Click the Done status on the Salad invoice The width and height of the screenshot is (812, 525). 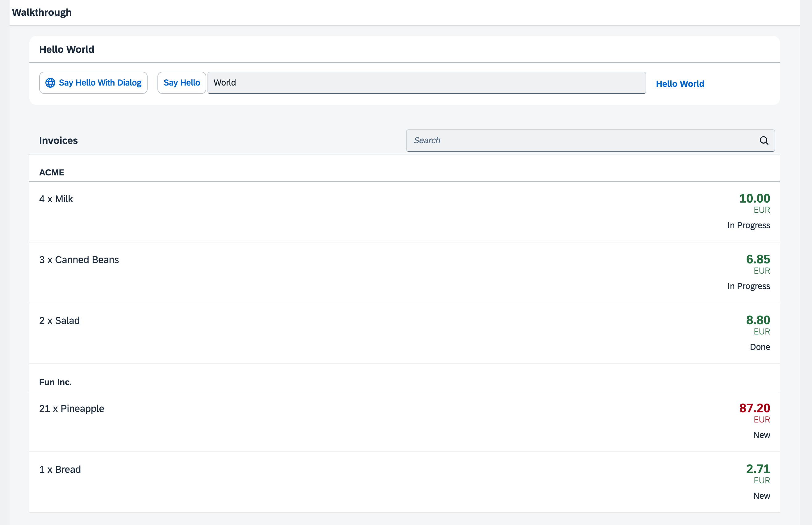(760, 347)
